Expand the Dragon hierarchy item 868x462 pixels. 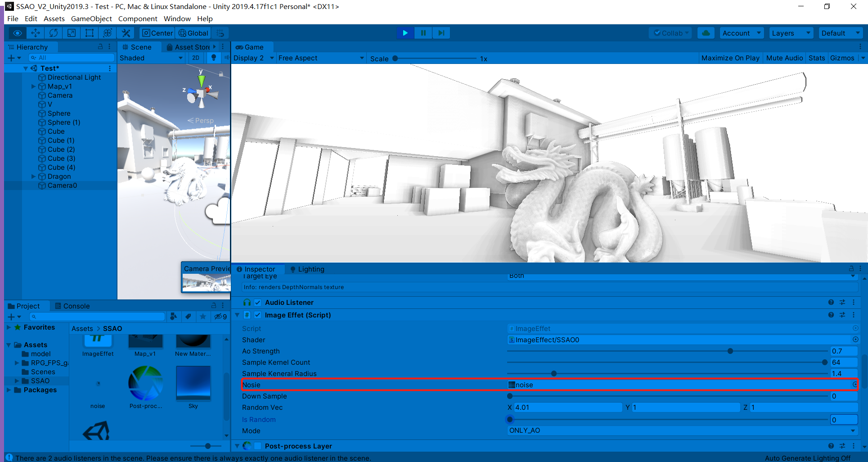tap(33, 176)
